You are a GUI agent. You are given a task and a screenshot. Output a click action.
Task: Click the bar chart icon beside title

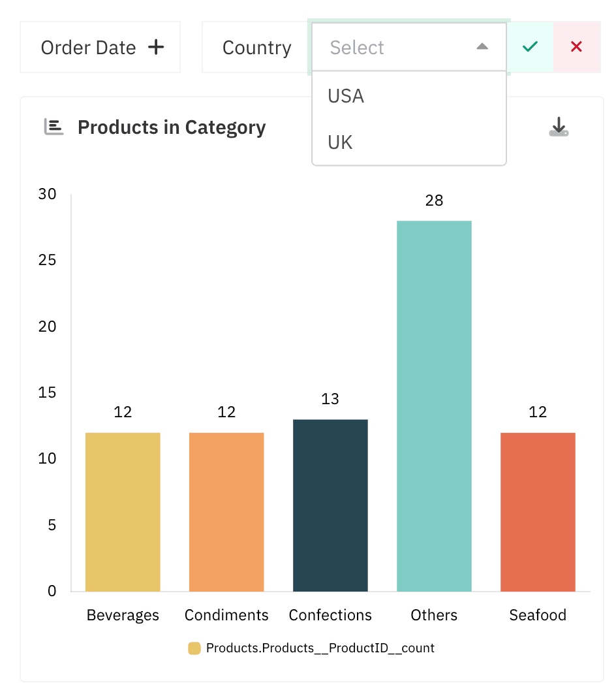tap(54, 127)
